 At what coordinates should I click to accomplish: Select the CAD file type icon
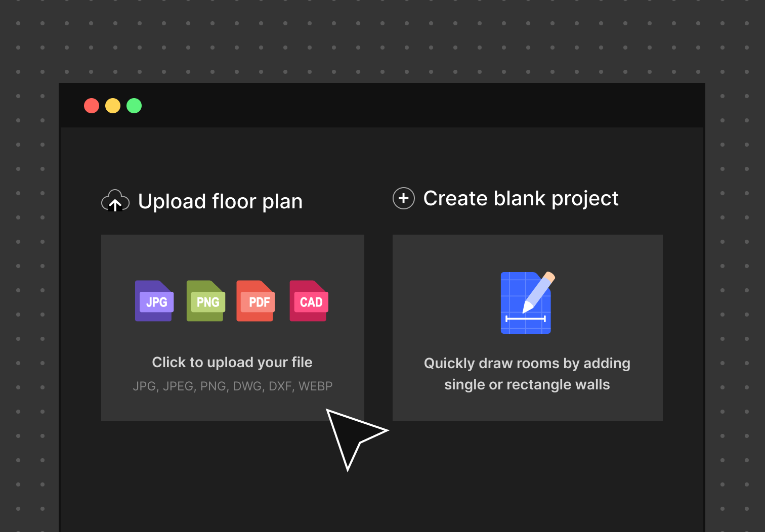tap(309, 301)
